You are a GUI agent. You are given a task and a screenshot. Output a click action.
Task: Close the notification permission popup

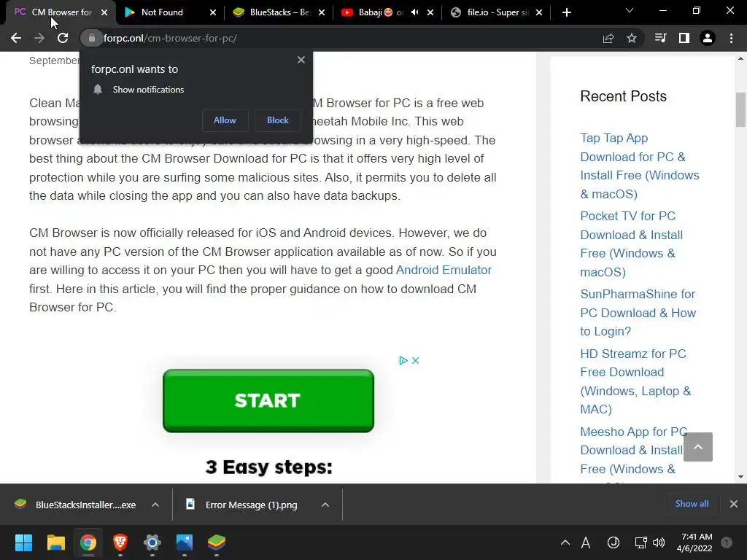(x=301, y=60)
